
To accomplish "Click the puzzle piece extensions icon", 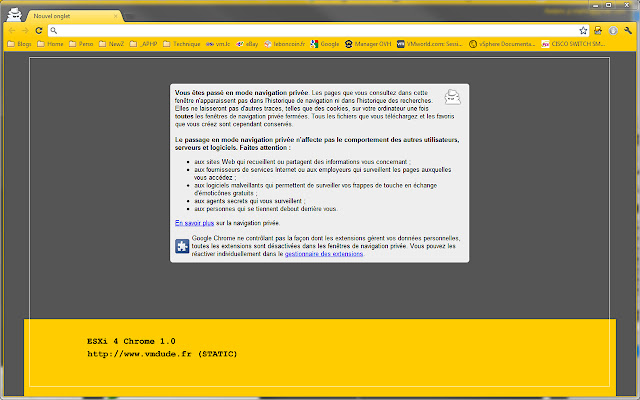I will 182,246.
